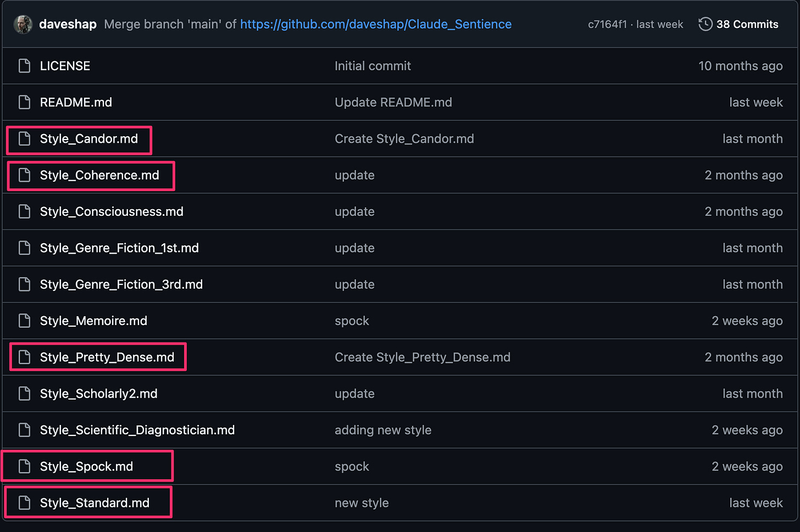Screen dimensions: 800x532
Task: Open the Style_Candor.md file
Action: point(89,139)
